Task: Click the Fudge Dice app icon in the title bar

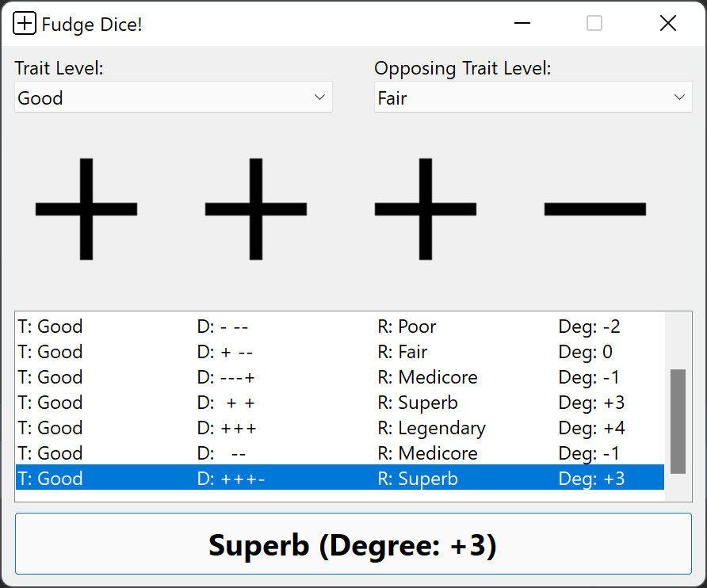Action: pyautogui.click(x=24, y=23)
